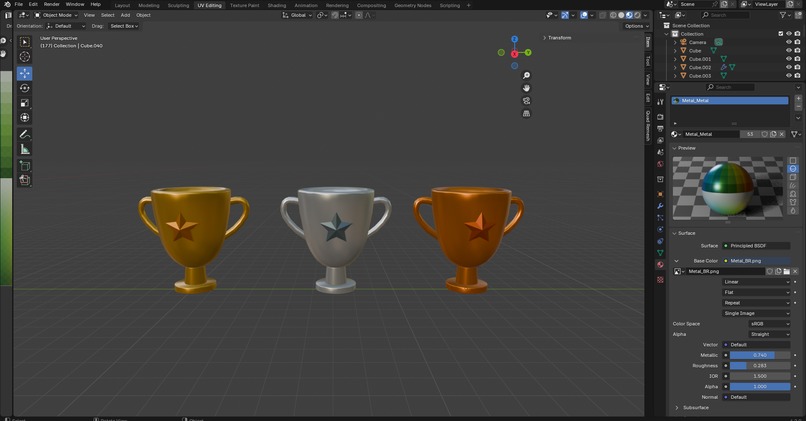Open the Object Data green triangle tab
This screenshot has width=806, height=421.
pyautogui.click(x=661, y=252)
